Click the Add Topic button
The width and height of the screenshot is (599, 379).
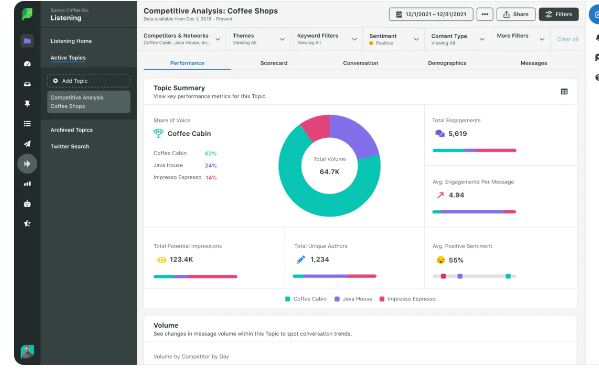click(x=89, y=81)
